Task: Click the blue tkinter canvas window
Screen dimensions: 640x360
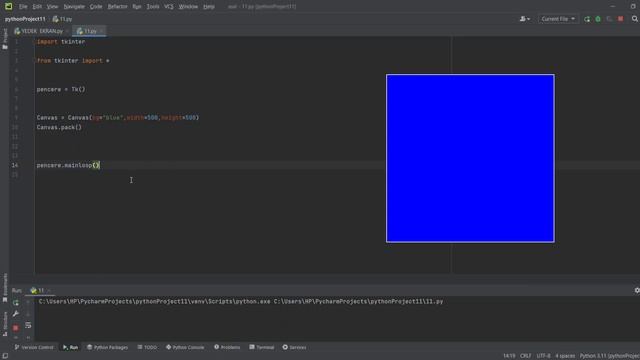Action: 470,158
